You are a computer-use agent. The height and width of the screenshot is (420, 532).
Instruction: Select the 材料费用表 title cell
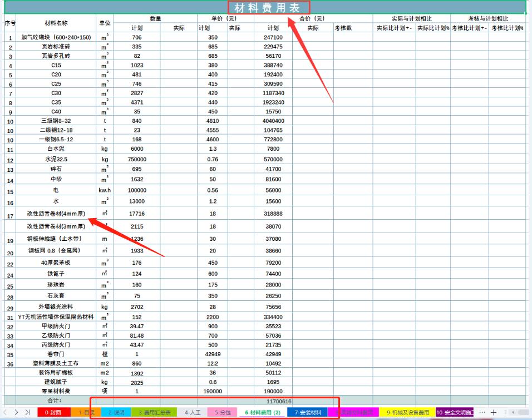[267, 7]
